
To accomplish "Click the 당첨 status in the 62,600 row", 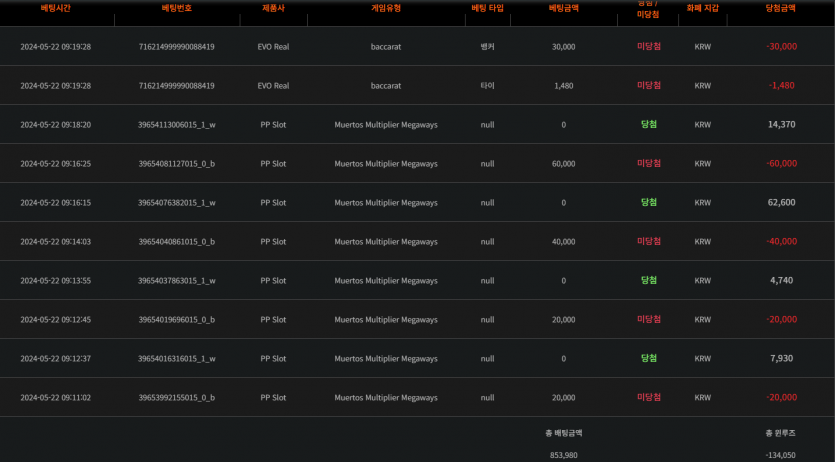I will click(649, 202).
